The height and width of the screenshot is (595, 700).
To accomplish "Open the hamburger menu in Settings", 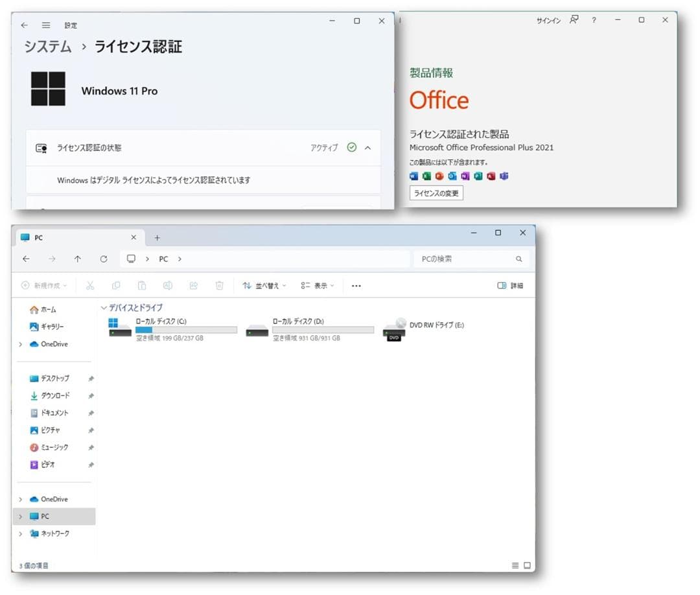I will point(45,25).
